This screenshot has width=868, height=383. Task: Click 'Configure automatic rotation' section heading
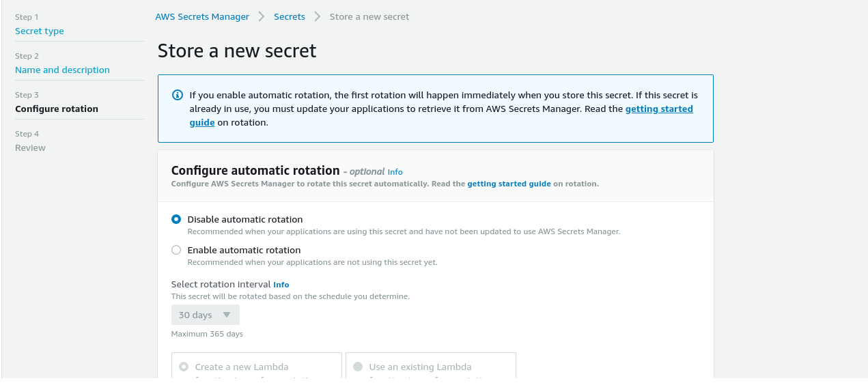coord(255,171)
